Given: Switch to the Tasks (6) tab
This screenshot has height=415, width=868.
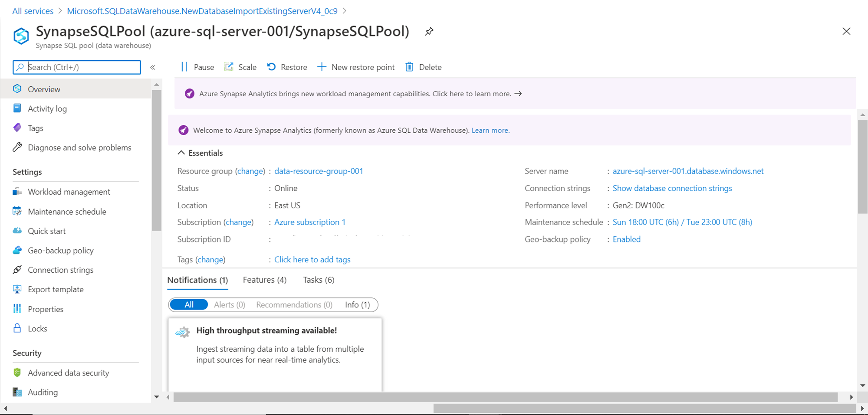Looking at the screenshot, I should tap(319, 280).
